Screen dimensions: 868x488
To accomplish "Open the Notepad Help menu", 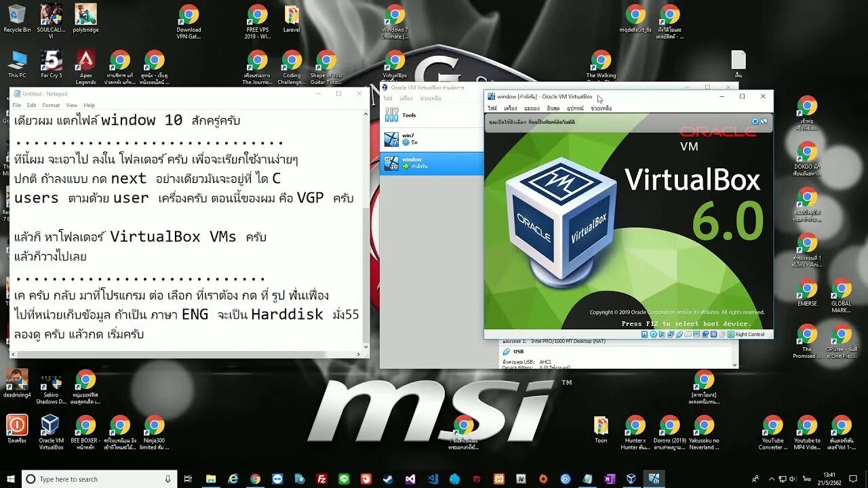I will [x=89, y=105].
